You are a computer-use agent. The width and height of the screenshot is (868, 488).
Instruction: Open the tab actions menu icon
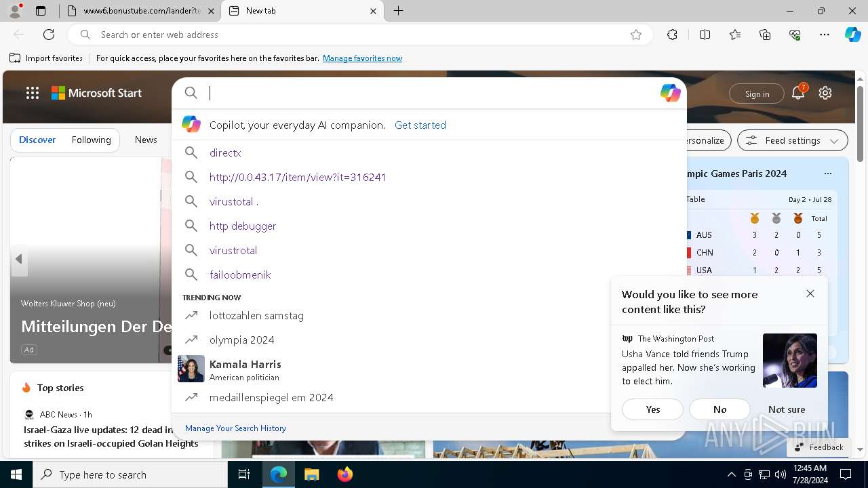(x=41, y=11)
